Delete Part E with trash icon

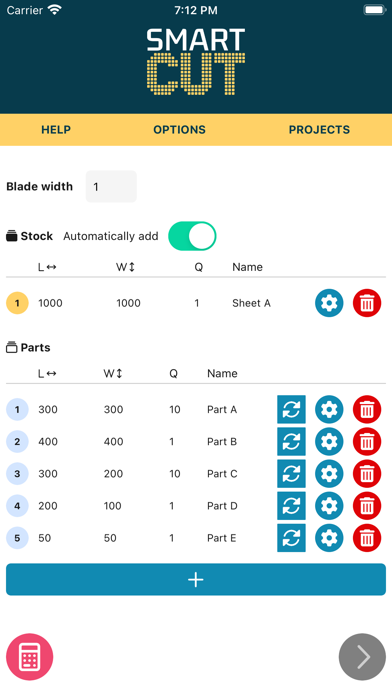point(367,538)
